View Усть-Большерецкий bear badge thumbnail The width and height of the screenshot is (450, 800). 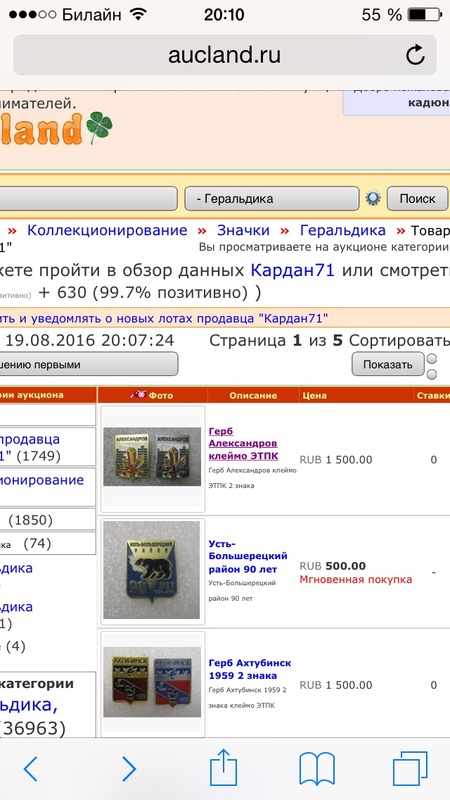[x=152, y=570]
